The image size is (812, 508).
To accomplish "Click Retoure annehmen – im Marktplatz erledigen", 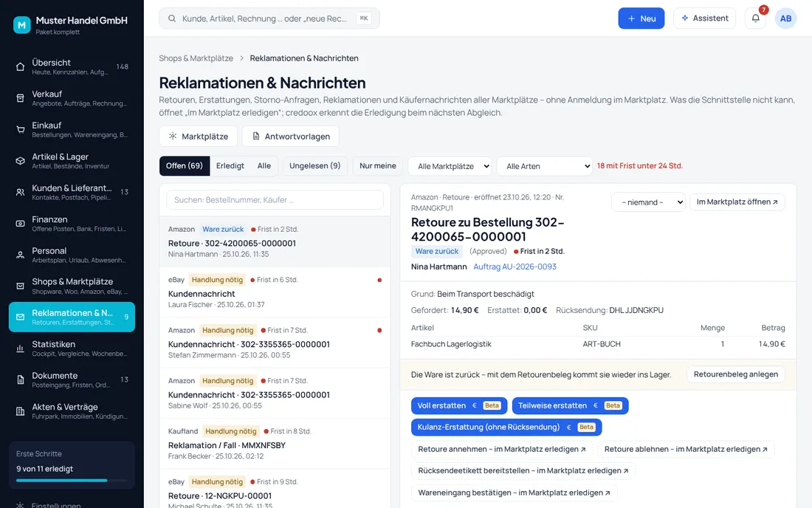I will click(x=502, y=450).
